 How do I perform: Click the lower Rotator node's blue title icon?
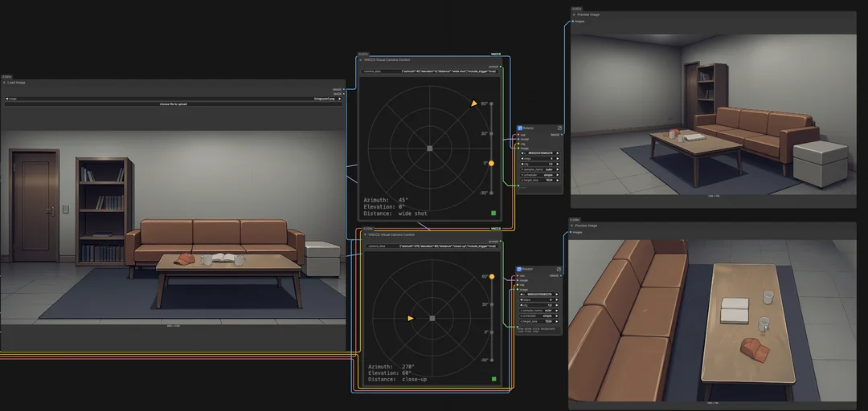[519, 269]
